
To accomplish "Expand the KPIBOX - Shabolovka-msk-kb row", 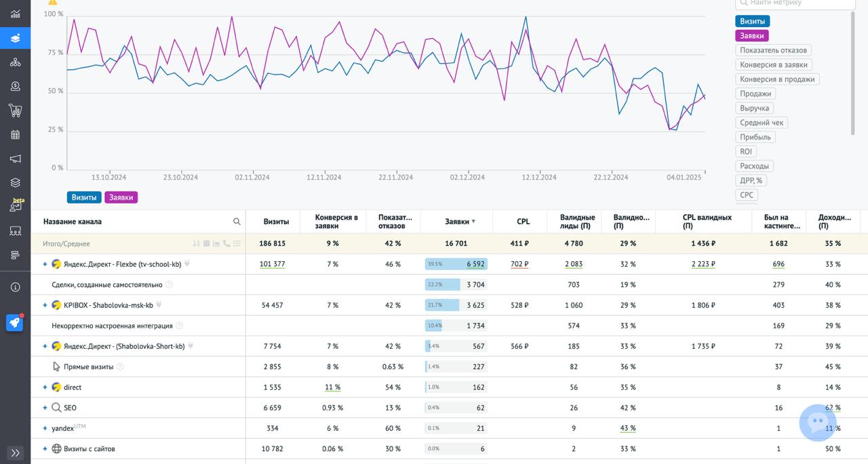I will (x=45, y=305).
